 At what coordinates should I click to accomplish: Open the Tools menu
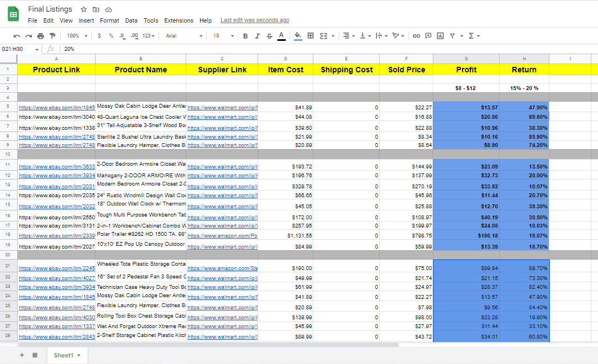pos(151,20)
